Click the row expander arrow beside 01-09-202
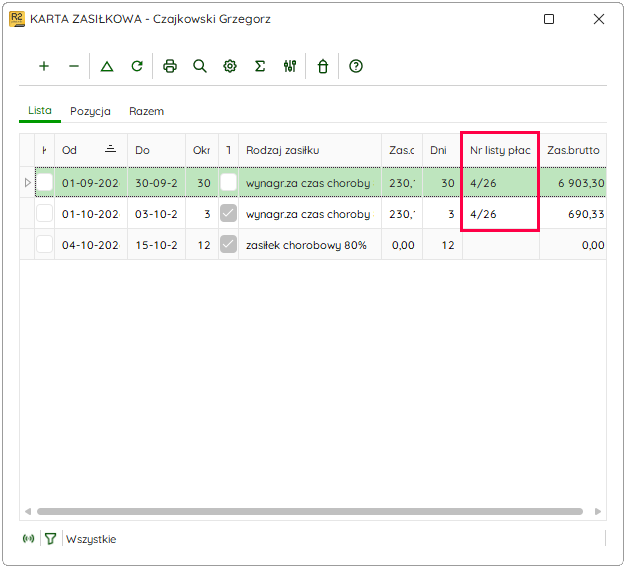The image size is (627, 568). [28, 183]
